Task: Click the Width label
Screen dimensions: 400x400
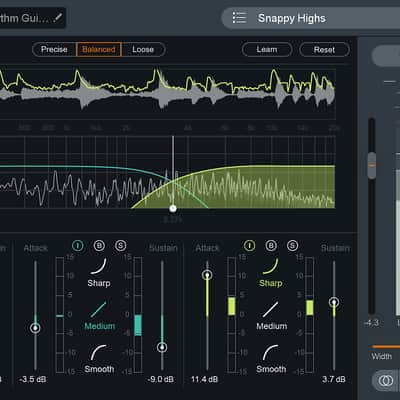Action: tap(382, 356)
